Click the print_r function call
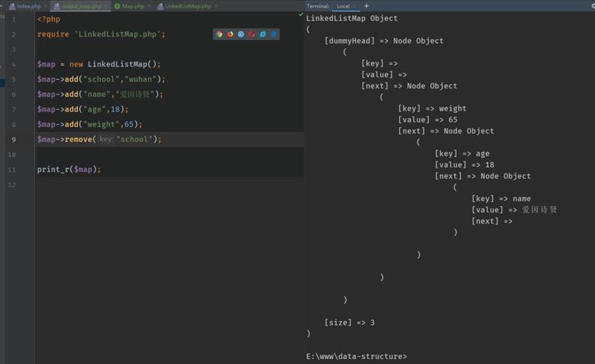The image size is (595, 364). (x=53, y=170)
